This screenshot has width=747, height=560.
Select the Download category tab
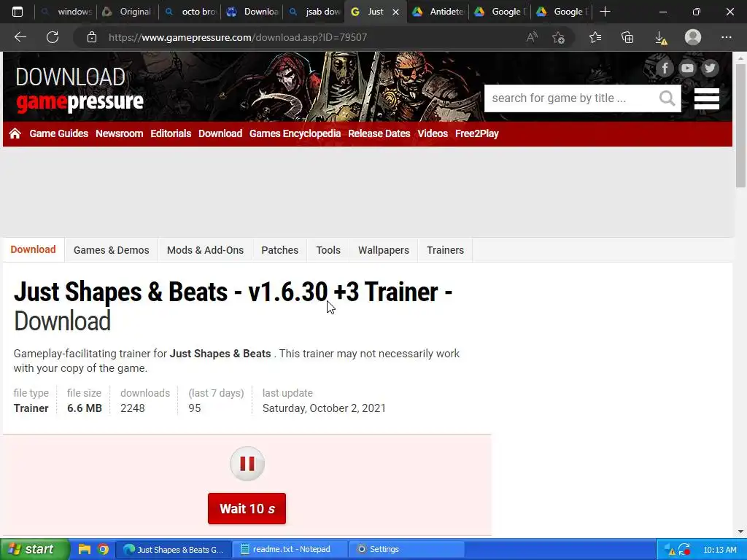coord(34,249)
